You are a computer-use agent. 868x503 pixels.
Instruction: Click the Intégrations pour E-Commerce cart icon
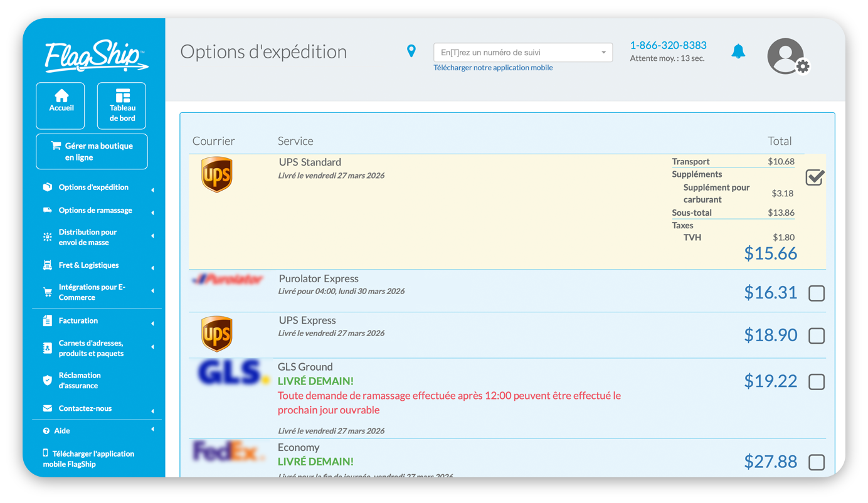(48, 292)
